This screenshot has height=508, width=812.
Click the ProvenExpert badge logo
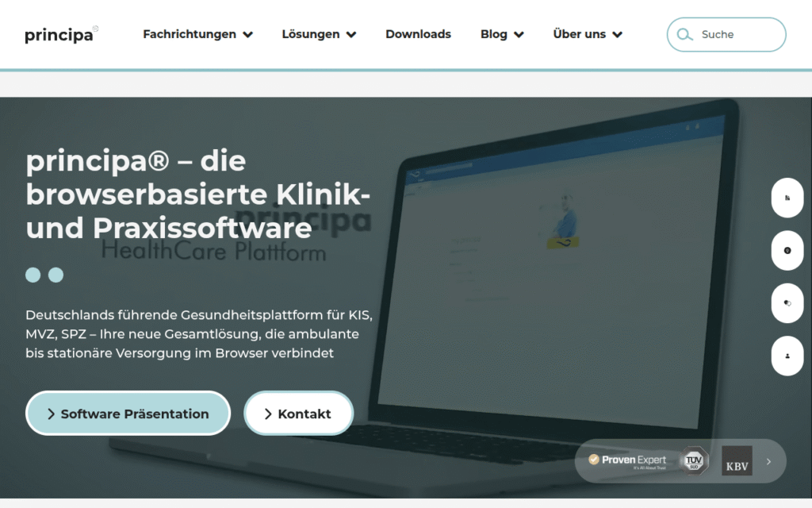coord(627,460)
